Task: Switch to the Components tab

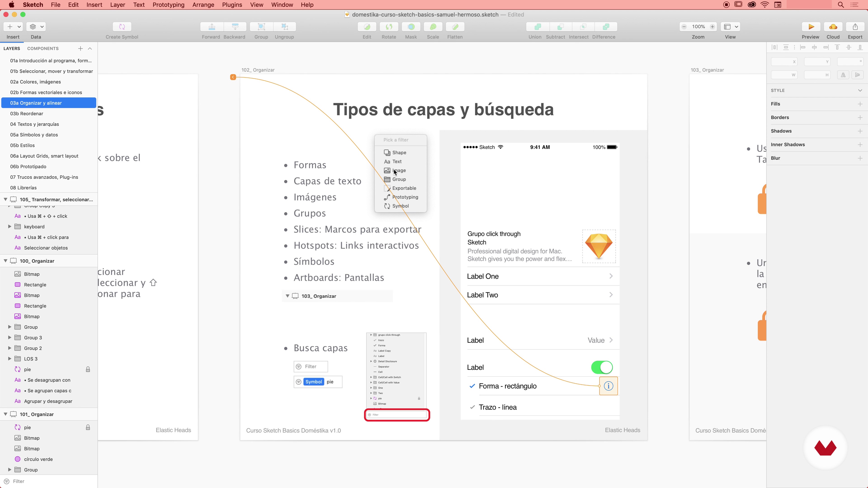Action: pos(43,49)
